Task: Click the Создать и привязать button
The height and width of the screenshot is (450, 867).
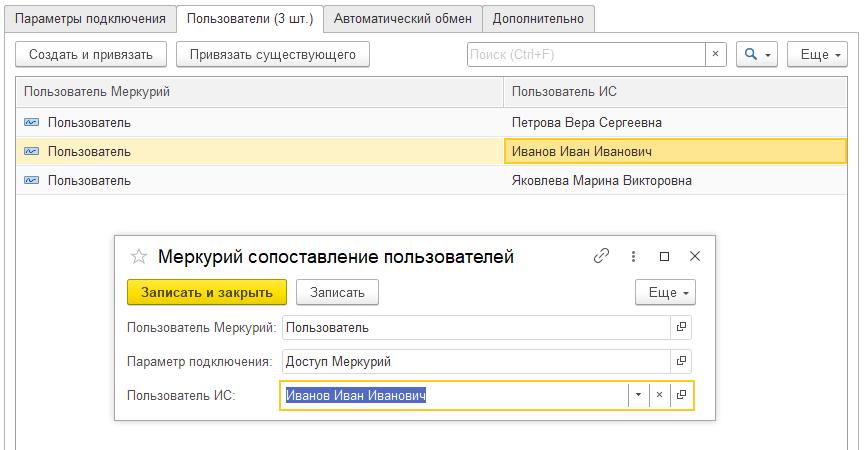Action: (x=91, y=55)
